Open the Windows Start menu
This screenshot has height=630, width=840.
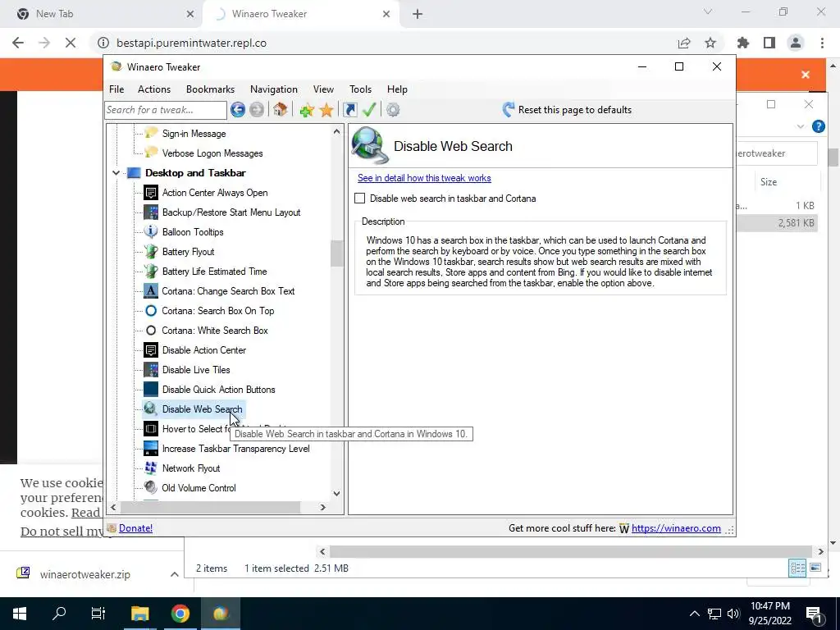click(x=20, y=614)
